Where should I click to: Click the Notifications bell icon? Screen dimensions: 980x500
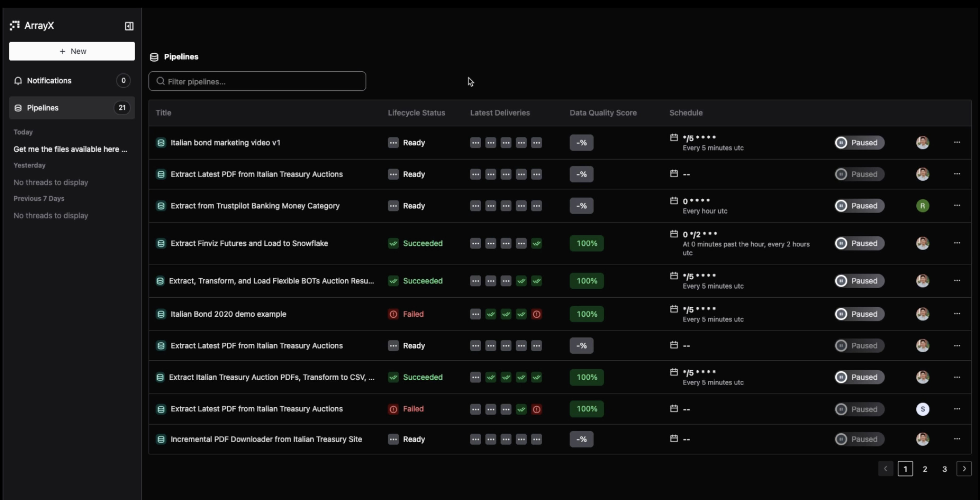[x=18, y=81]
